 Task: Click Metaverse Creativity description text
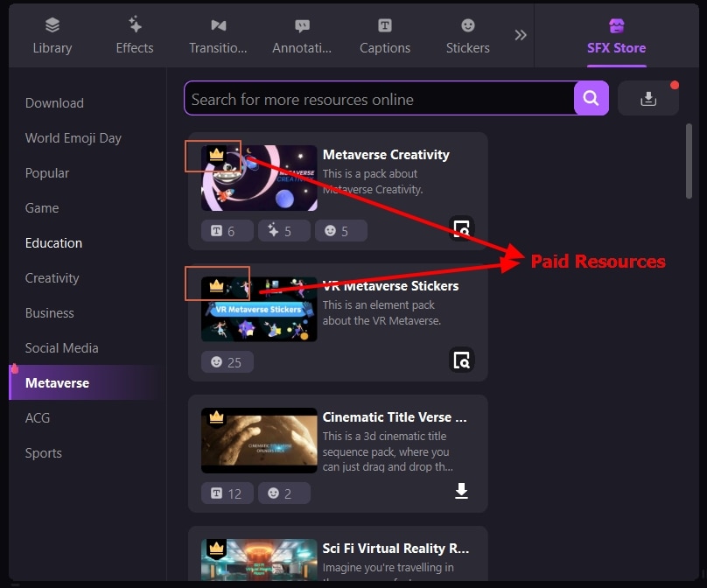coord(373,181)
